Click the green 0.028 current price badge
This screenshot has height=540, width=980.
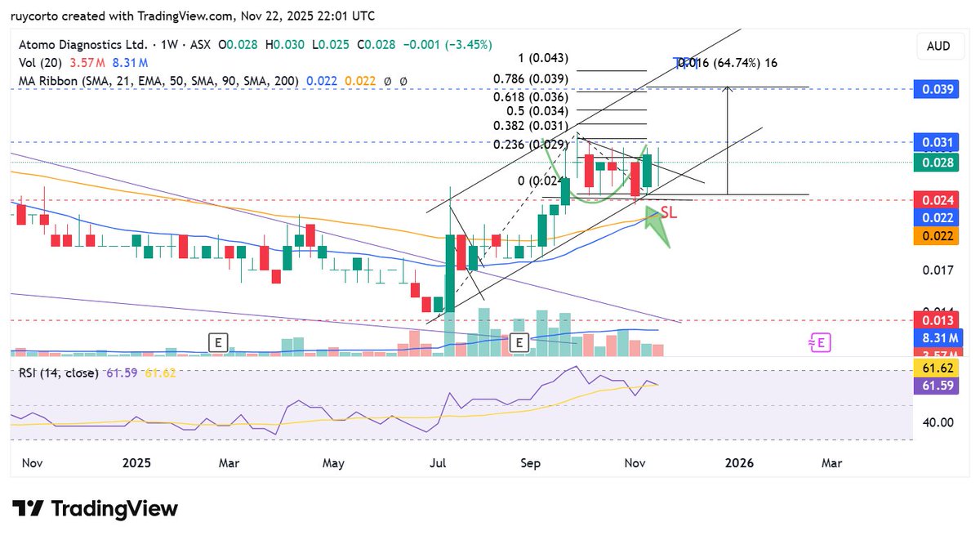pyautogui.click(x=937, y=163)
